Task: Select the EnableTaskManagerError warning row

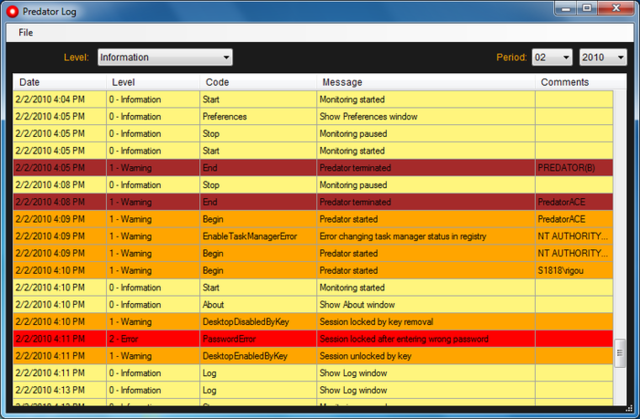Action: [x=313, y=236]
